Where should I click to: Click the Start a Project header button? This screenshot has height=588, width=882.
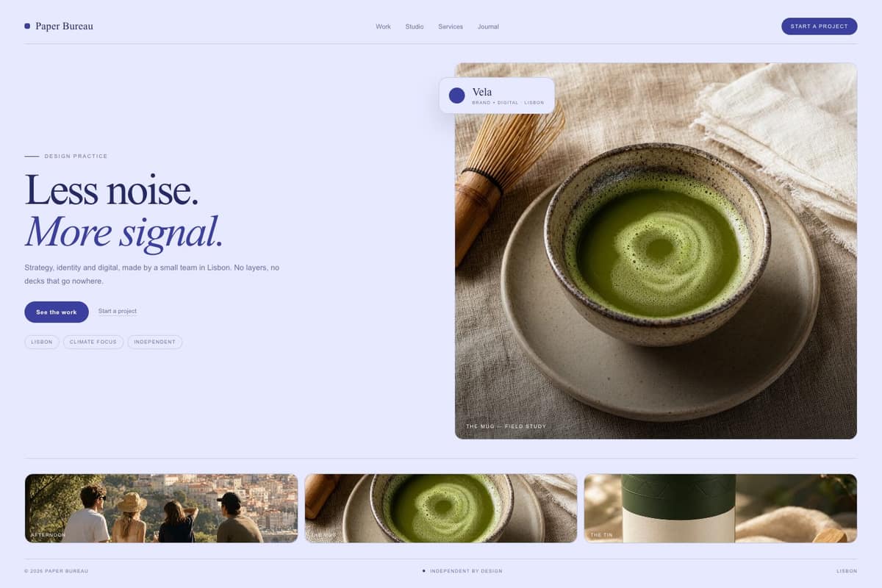[x=819, y=26]
